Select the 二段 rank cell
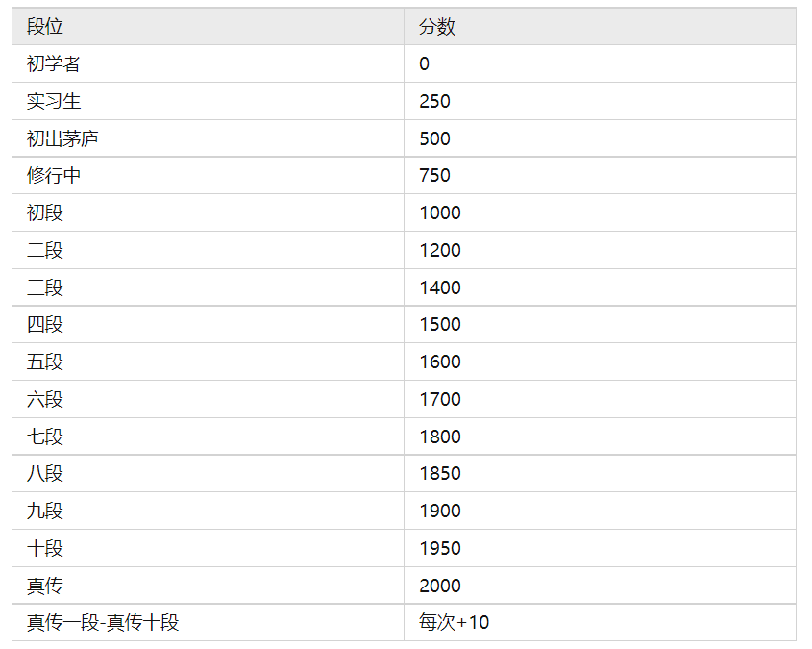The image size is (812, 649). (x=45, y=250)
